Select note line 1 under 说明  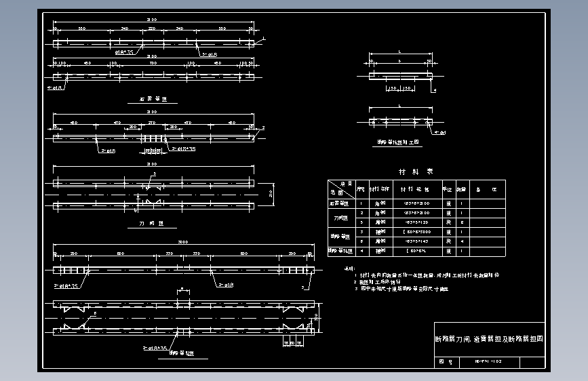[x=427, y=275]
